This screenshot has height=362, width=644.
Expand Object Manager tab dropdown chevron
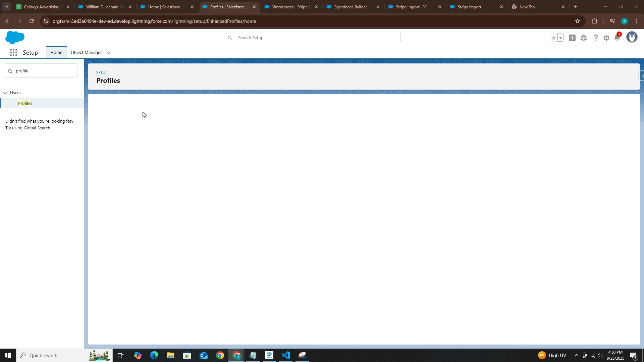[108, 53]
